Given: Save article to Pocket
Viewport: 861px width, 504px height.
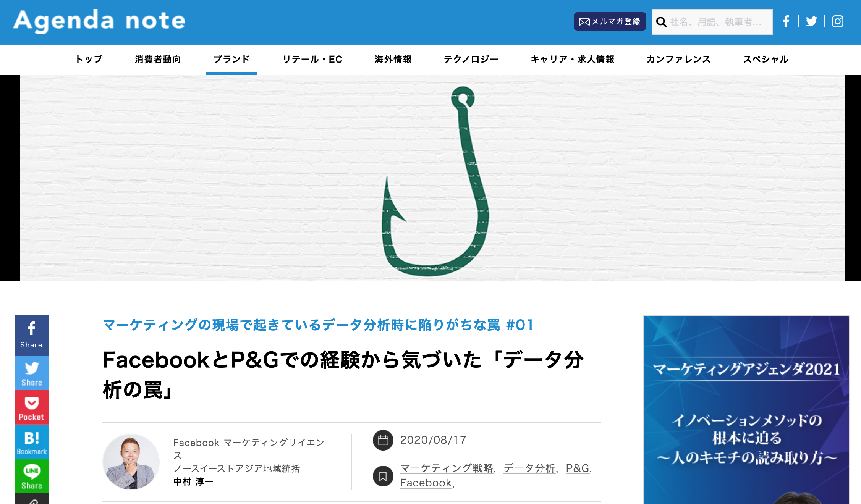Looking at the screenshot, I should pyautogui.click(x=32, y=407).
